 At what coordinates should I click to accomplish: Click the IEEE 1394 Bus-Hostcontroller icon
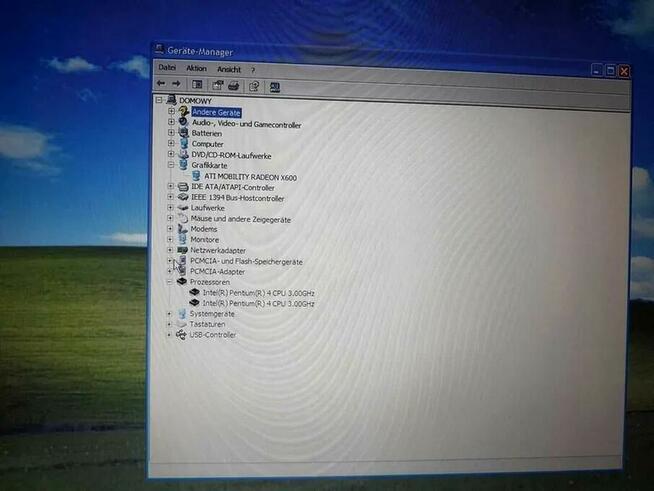point(183,197)
